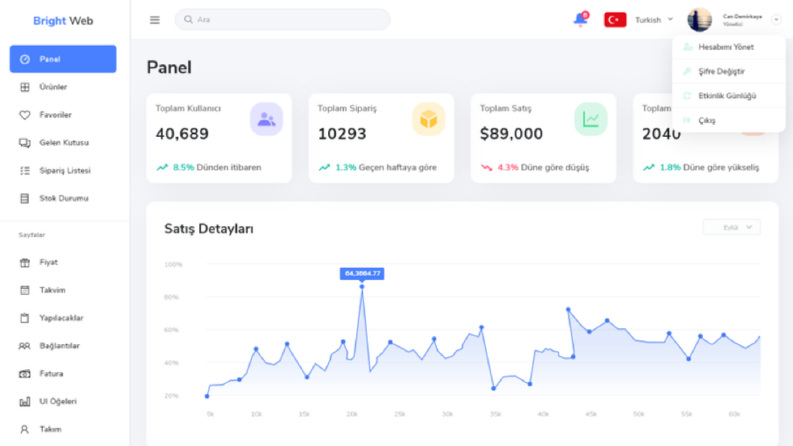Image resolution: width=793 pixels, height=446 pixels.
Task: Click the Toplam Sipariş box icon
Action: pyautogui.click(x=428, y=119)
